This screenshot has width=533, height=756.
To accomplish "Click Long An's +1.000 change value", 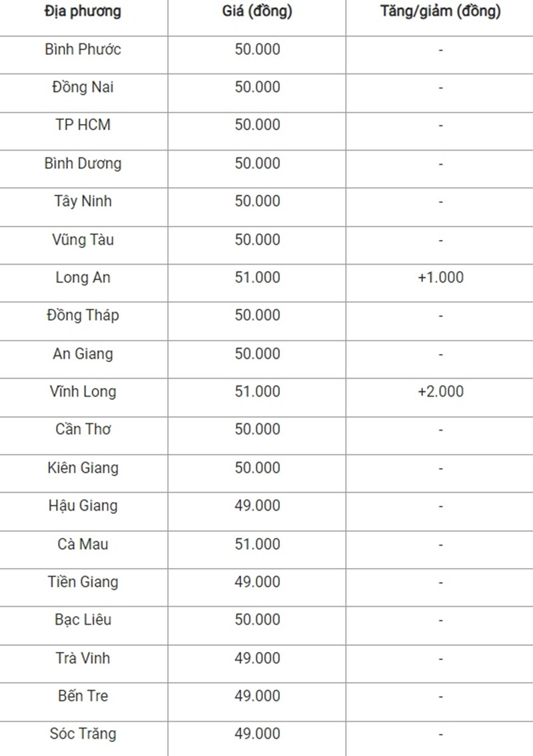I will click(440, 277).
